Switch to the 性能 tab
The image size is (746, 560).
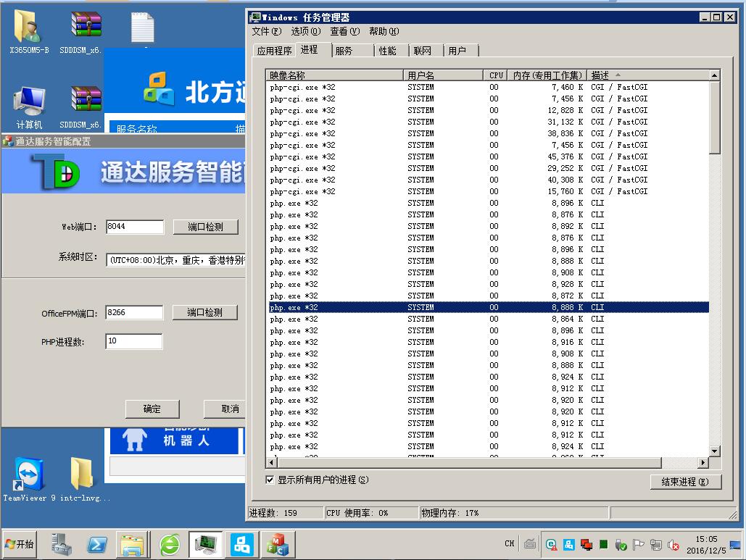[388, 51]
